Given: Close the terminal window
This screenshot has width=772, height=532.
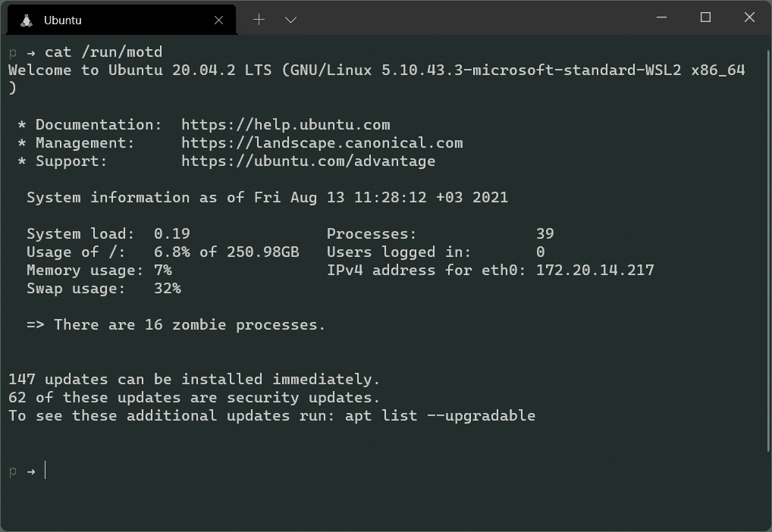Looking at the screenshot, I should click(749, 17).
